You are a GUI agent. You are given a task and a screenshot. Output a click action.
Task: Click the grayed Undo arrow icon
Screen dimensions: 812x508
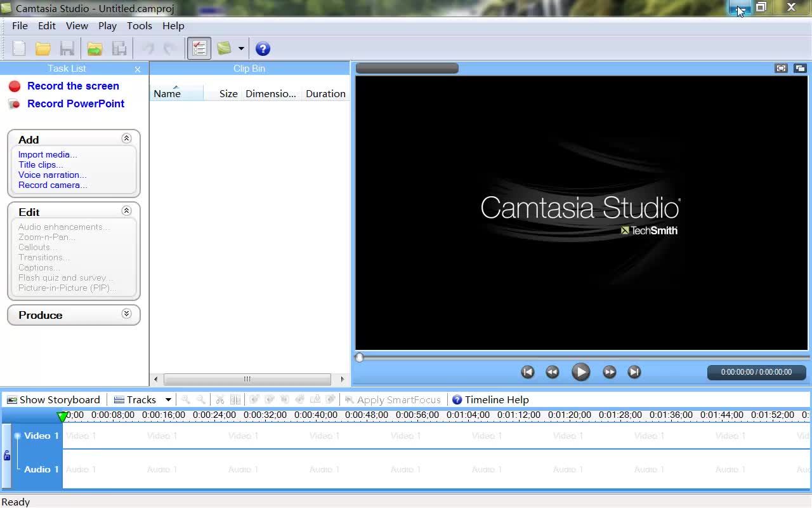148,48
